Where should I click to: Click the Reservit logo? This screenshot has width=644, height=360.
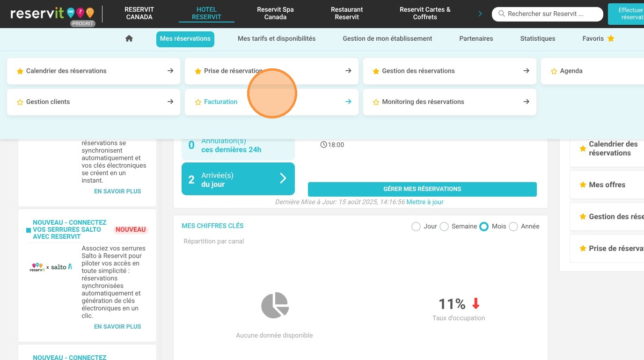coord(52,13)
